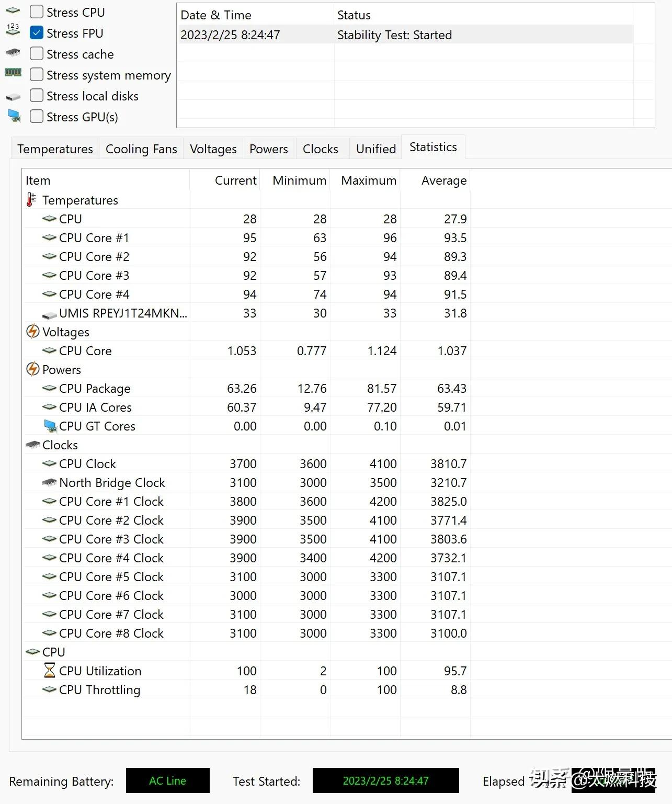Screen dimensions: 672x804
Task: Open the Cooling Fans tab
Action: 141,149
